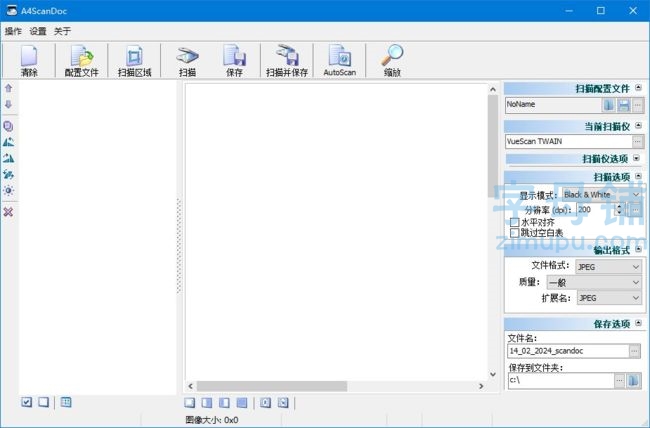This screenshot has height=428, width=650.
Task: Click the preview horizontal scrollbar thumb
Action: 272,386
